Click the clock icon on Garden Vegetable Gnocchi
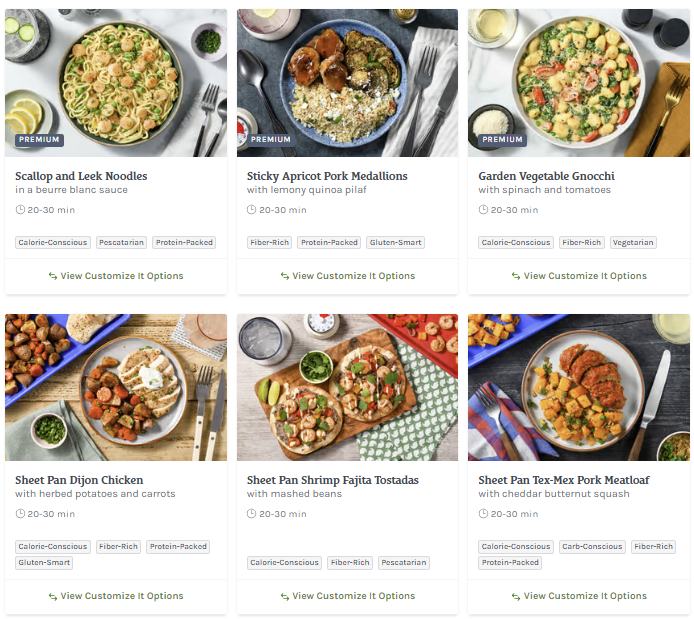Viewport: 694px width, 619px height. click(483, 210)
